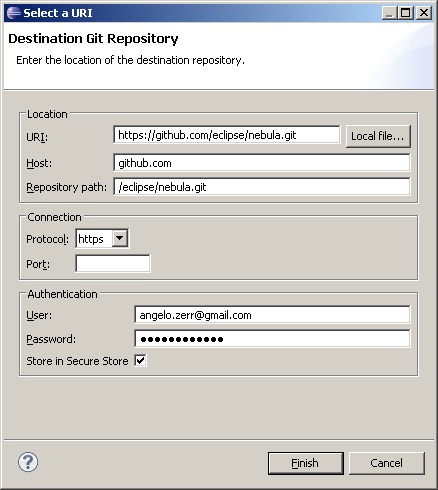Open the Protocol dropdown arrow
The height and width of the screenshot is (490, 438).
[x=120, y=239]
